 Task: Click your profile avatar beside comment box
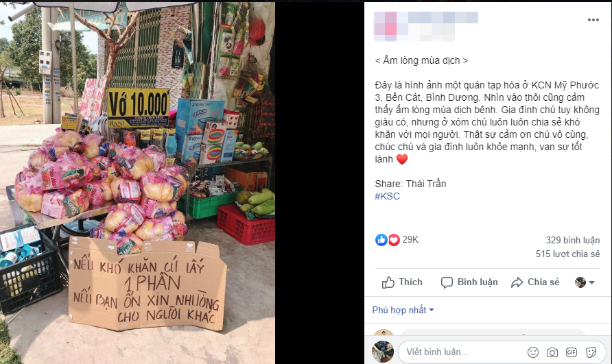click(x=383, y=352)
